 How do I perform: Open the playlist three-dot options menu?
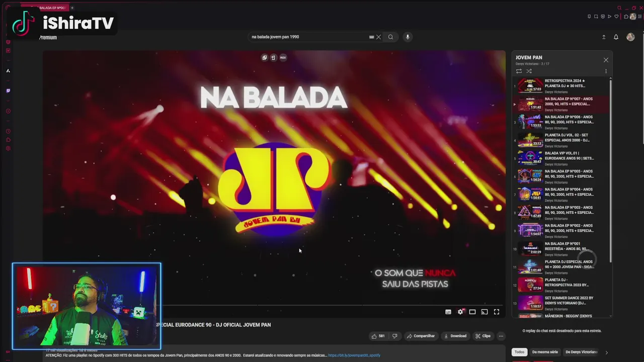click(x=606, y=71)
